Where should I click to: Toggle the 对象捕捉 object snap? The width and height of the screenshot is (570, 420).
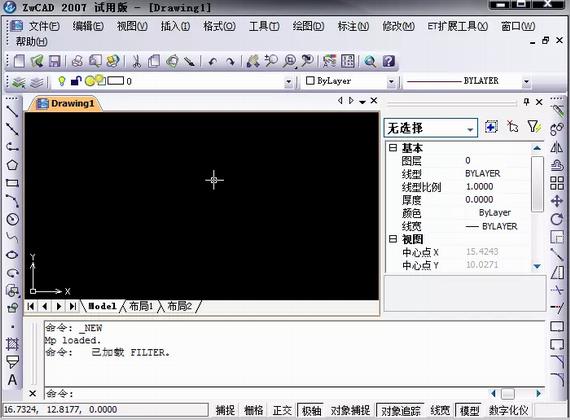(350, 411)
